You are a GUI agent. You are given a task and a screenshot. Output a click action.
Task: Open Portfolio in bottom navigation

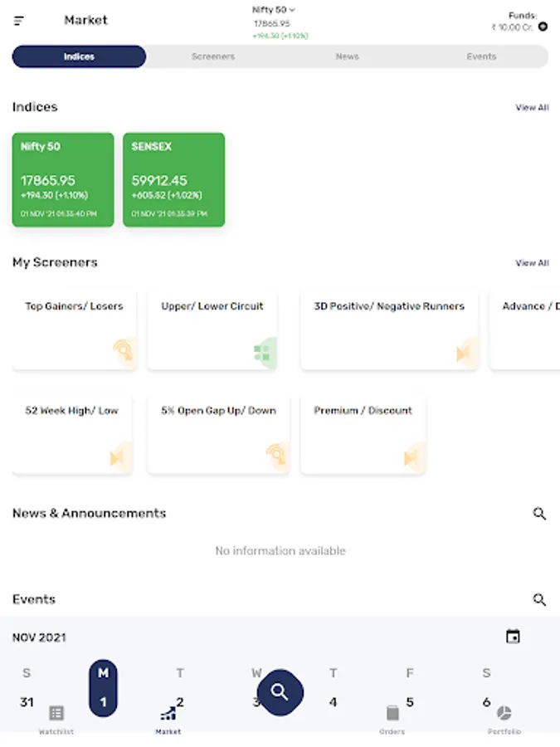(x=504, y=719)
